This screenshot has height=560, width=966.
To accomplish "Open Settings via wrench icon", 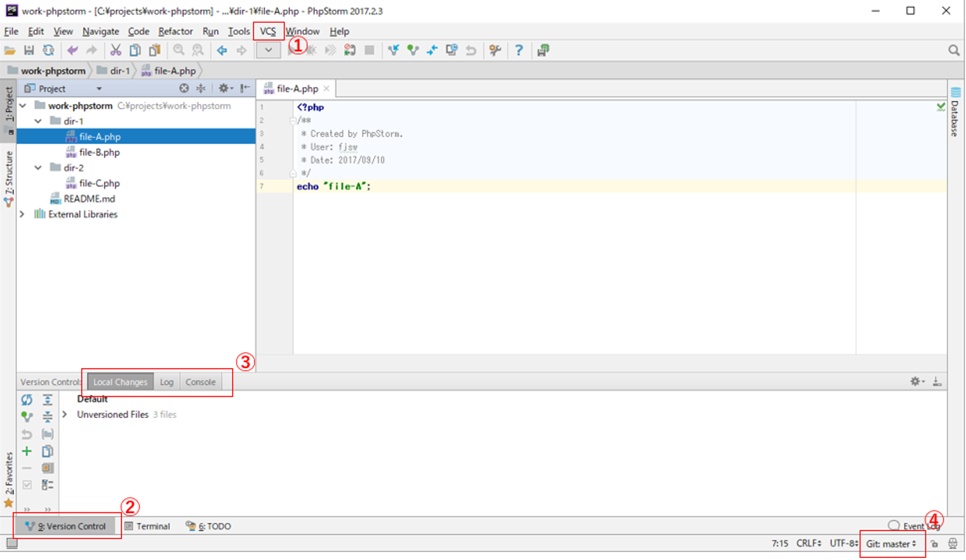I will [495, 50].
